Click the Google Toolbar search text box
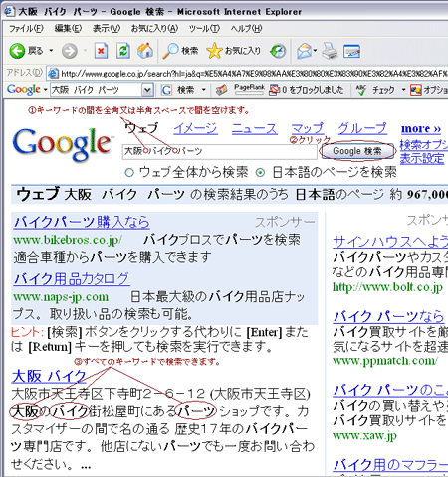The height and width of the screenshot is (477, 448). pos(97,90)
